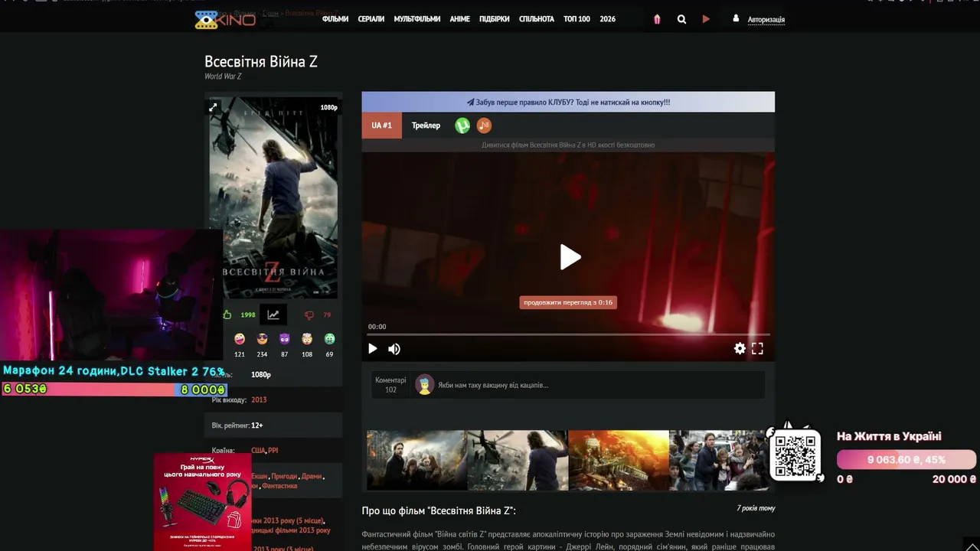
Task: Start video with the large center play button
Action: (x=570, y=257)
